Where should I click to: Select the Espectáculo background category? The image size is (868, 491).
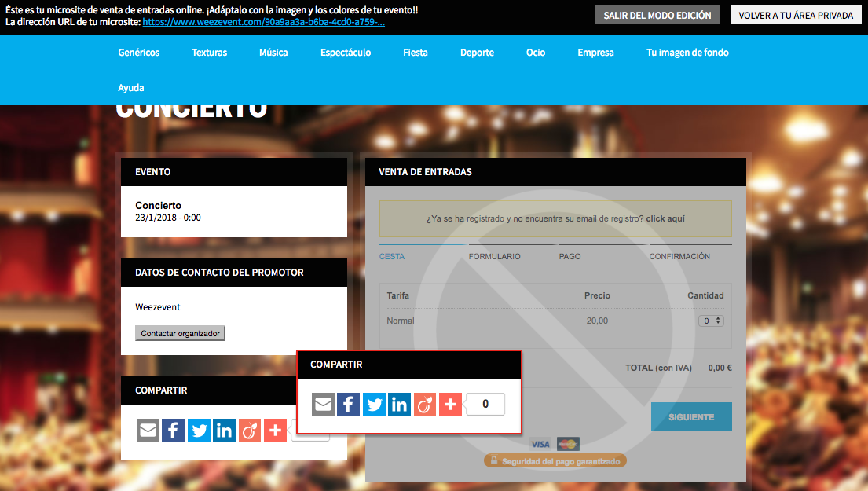tap(346, 53)
